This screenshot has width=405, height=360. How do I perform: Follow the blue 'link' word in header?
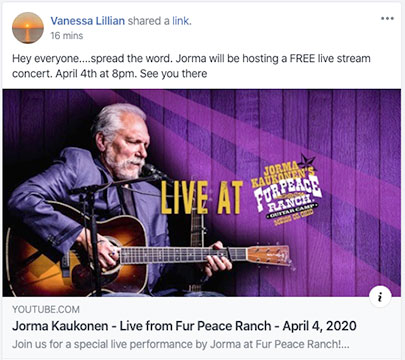[x=182, y=21]
